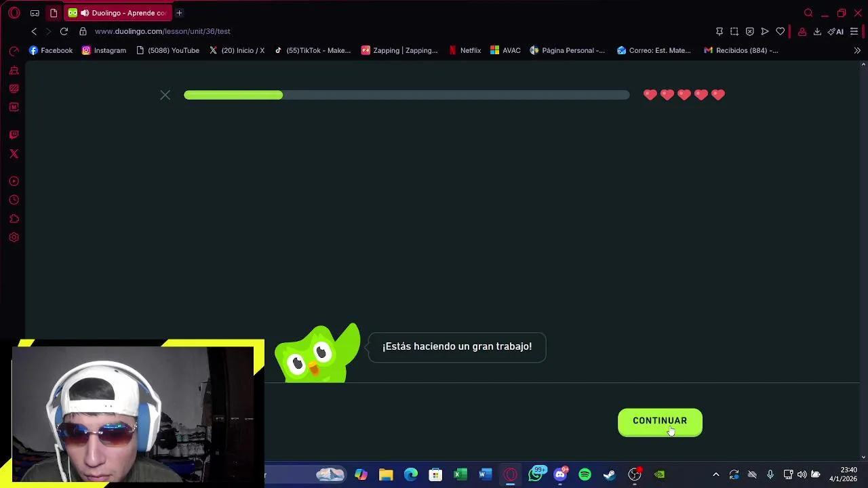The width and height of the screenshot is (868, 488).
Task: Open the ad blocker shield icon
Action: pyautogui.click(x=750, y=31)
